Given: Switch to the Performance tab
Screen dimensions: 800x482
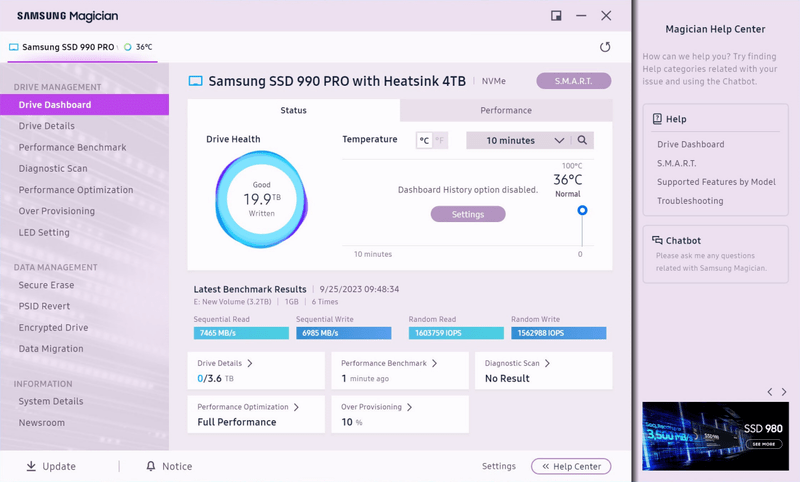Looking at the screenshot, I should [505, 110].
